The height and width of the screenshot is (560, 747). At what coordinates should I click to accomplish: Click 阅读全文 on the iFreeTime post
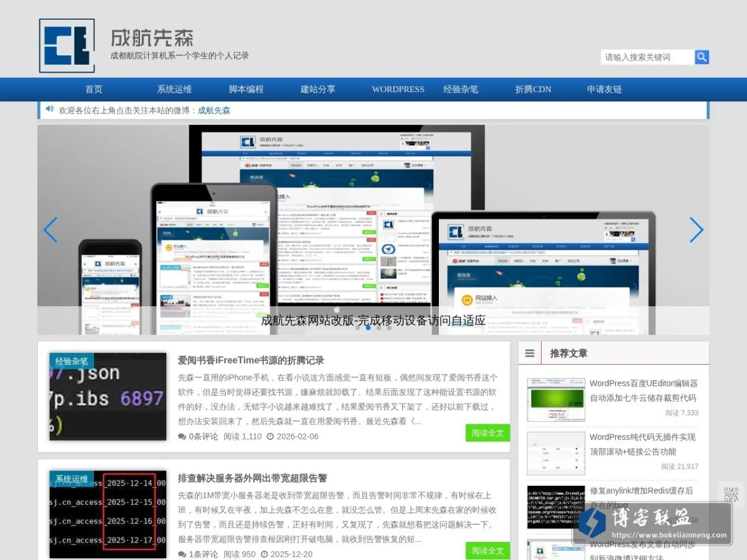tap(487, 432)
